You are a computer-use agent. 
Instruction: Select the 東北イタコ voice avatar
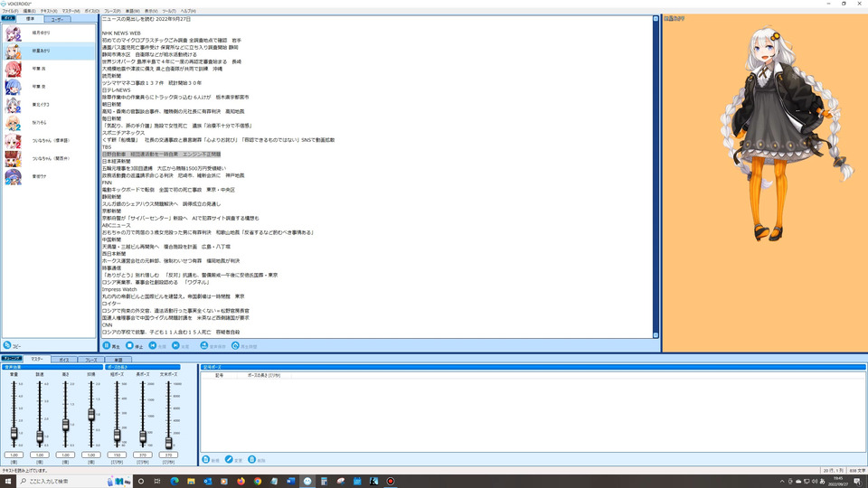point(14,105)
